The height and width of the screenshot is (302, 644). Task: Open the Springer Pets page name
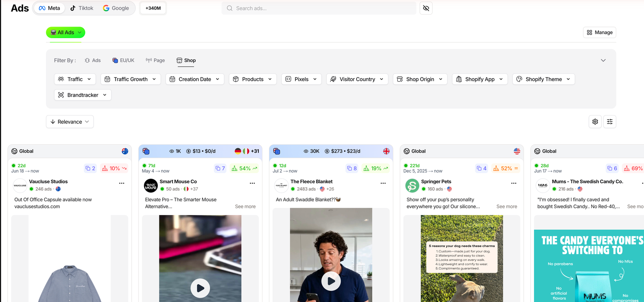click(x=436, y=182)
